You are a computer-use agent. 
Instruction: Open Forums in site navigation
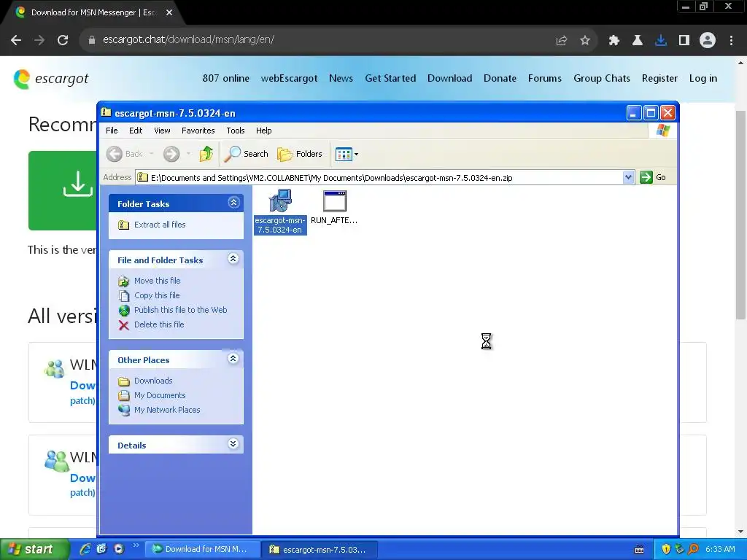(x=544, y=78)
